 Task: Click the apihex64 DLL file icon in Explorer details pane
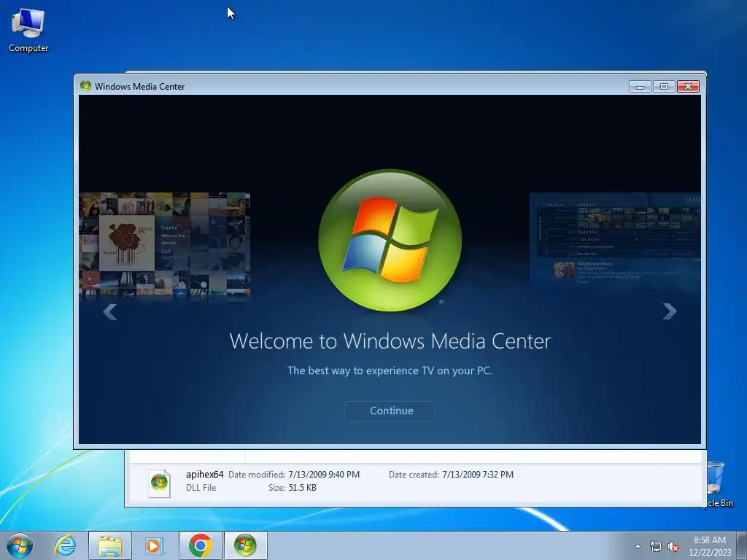[x=159, y=483]
